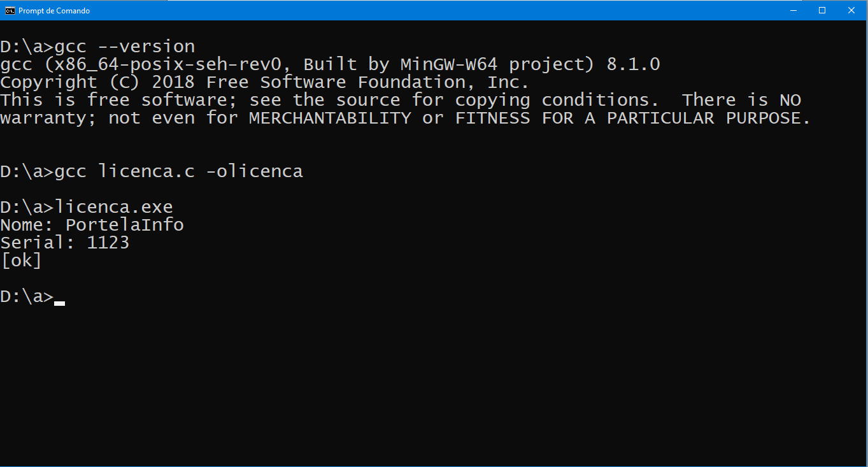Viewport: 868px width, 467px height.
Task: Click the serial value "1123"
Action: [x=108, y=243]
